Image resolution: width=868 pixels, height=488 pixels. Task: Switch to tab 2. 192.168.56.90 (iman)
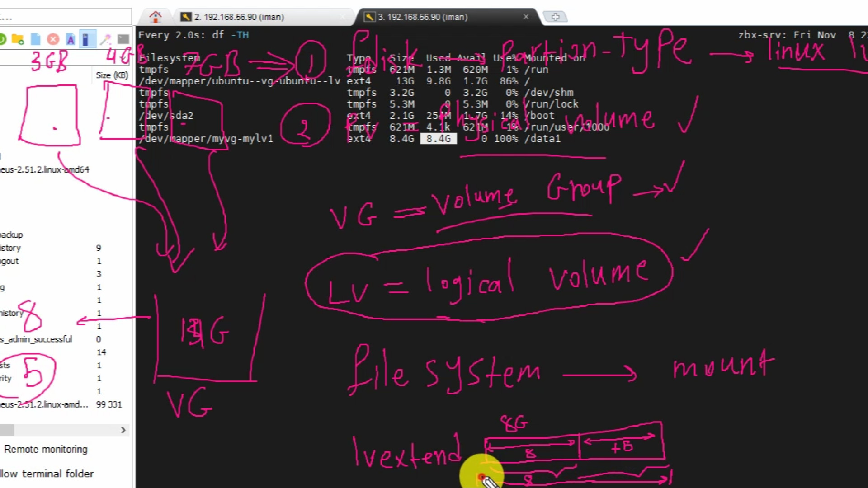239,17
